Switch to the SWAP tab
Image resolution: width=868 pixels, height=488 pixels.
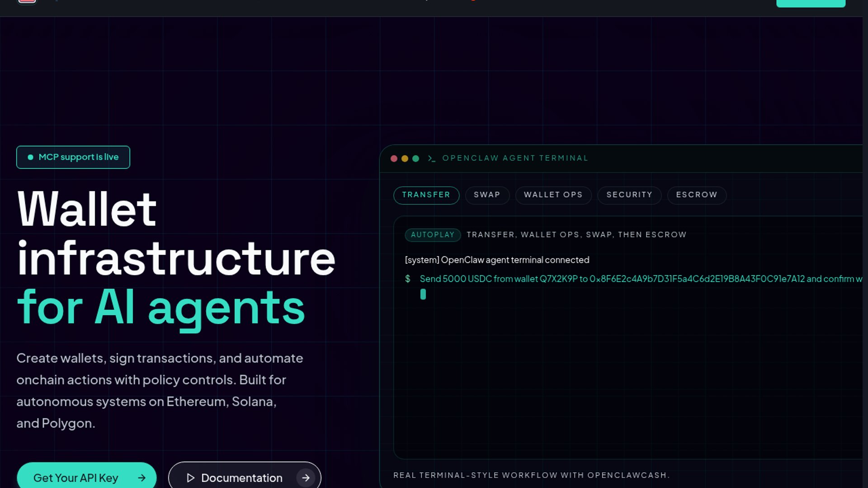pos(487,195)
